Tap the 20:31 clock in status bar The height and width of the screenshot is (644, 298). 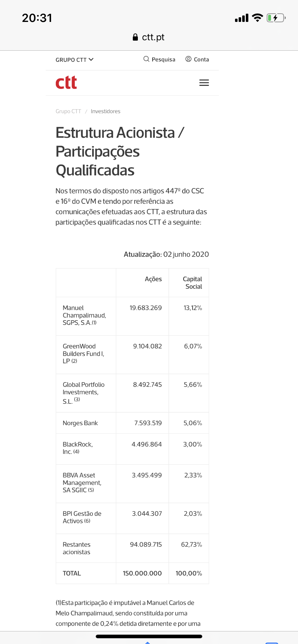37,18
